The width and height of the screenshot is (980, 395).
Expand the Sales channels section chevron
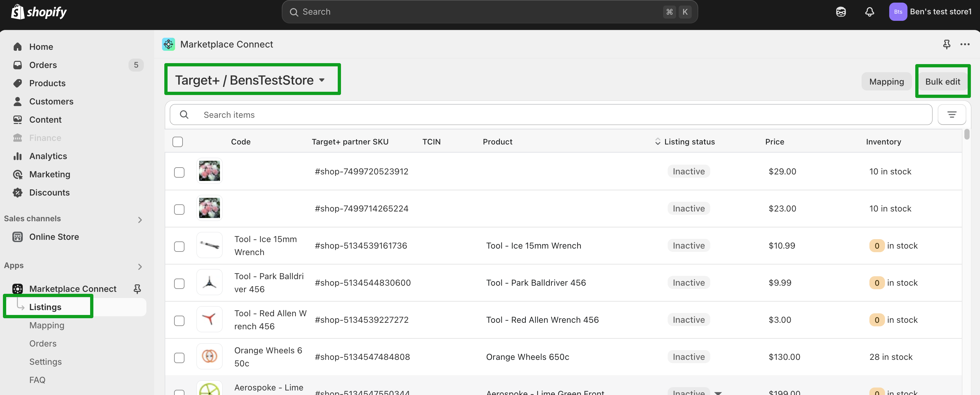click(140, 220)
